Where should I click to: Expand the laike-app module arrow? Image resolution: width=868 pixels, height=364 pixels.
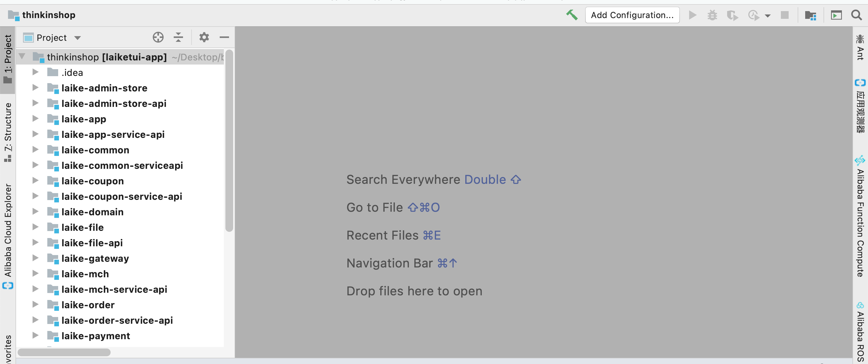click(35, 118)
